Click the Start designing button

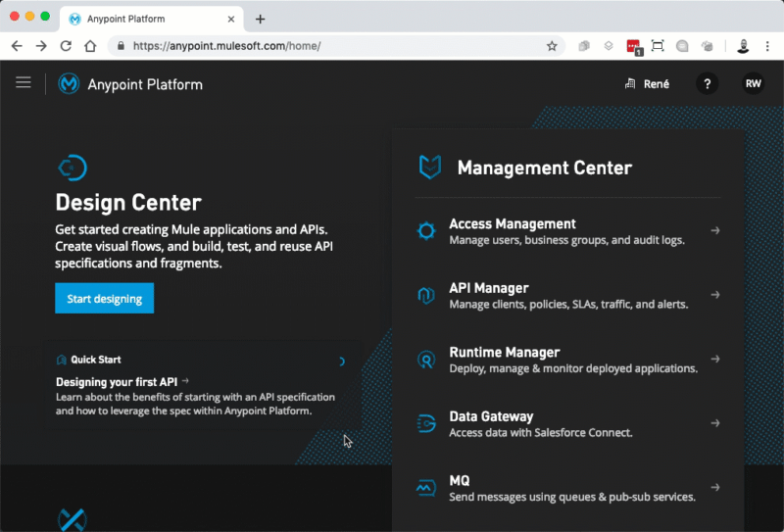pyautogui.click(x=105, y=299)
